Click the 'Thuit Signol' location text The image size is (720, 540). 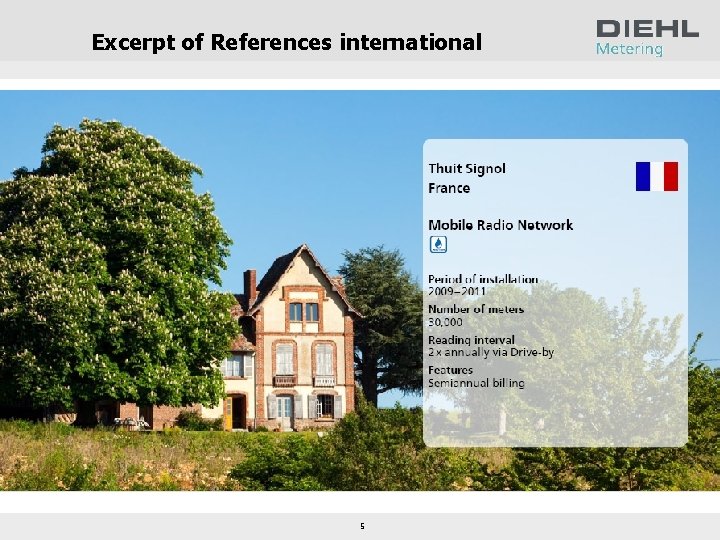[467, 169]
